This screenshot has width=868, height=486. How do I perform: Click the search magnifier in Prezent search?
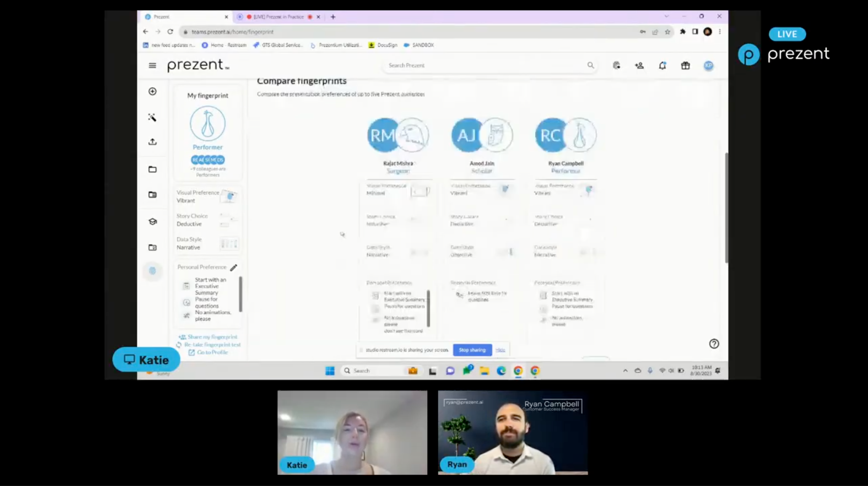click(x=591, y=65)
